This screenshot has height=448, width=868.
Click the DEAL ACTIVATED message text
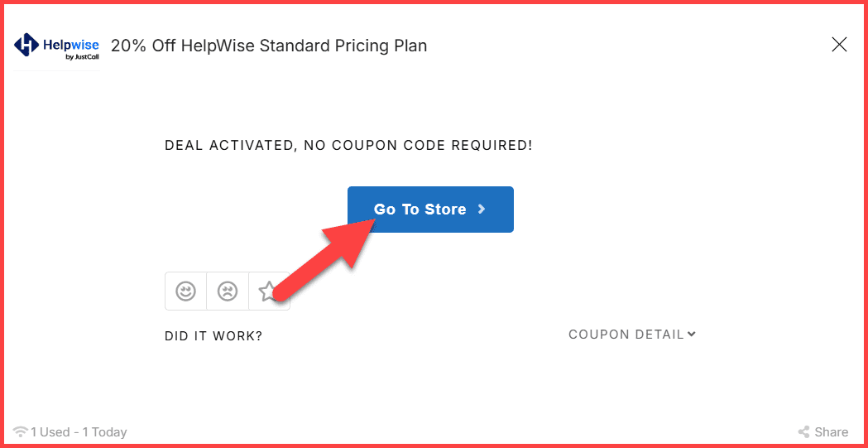point(348,146)
